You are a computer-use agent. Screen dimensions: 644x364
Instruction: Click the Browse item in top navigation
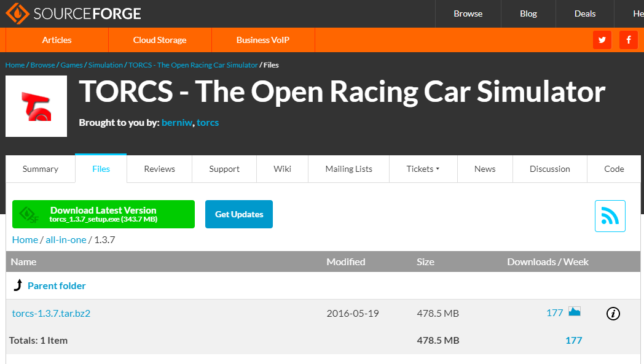468,14
